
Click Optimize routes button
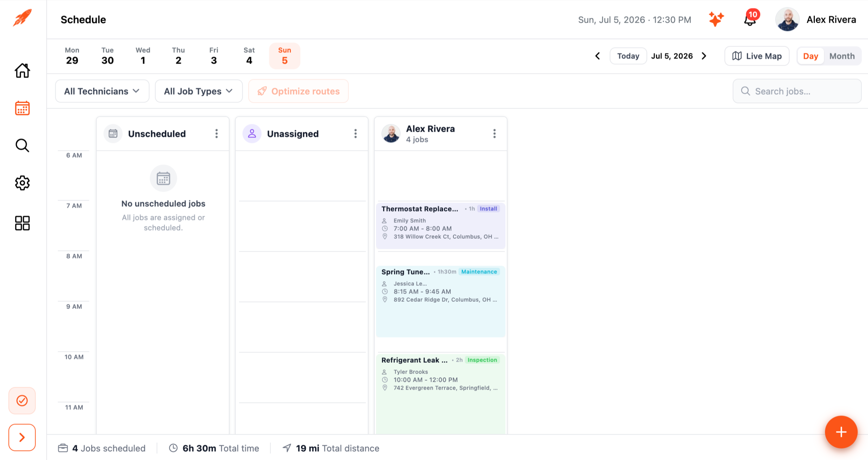point(298,91)
